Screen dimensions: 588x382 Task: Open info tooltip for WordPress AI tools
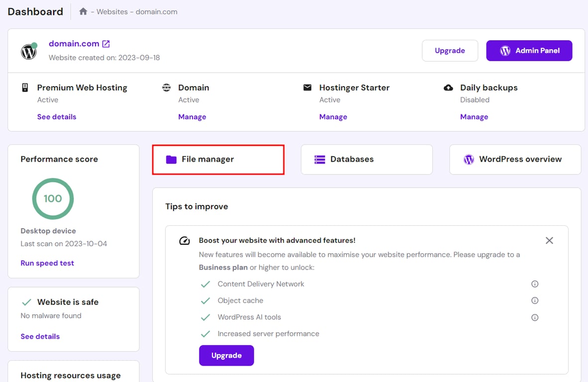535,317
